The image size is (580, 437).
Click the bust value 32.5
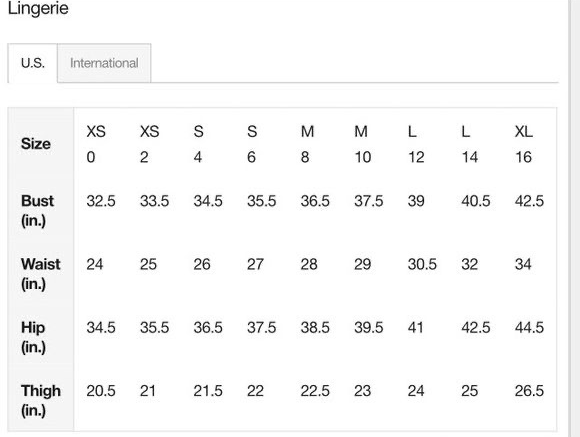pos(101,201)
